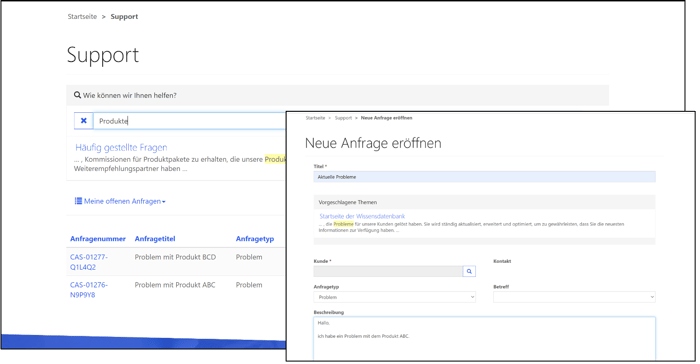Click the 'Problem' type cell in CAS-01276 row
700x364 pixels.
(x=249, y=285)
